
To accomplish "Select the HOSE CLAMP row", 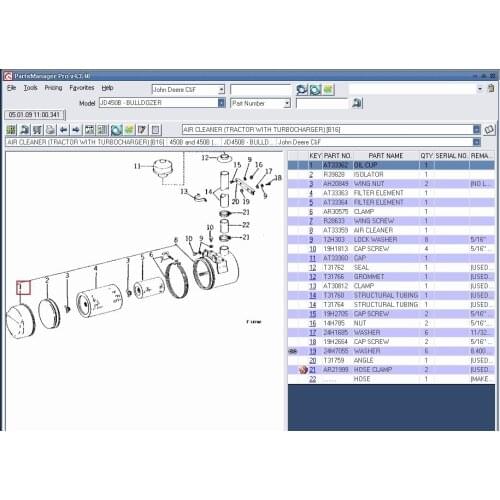I will pos(391,370).
